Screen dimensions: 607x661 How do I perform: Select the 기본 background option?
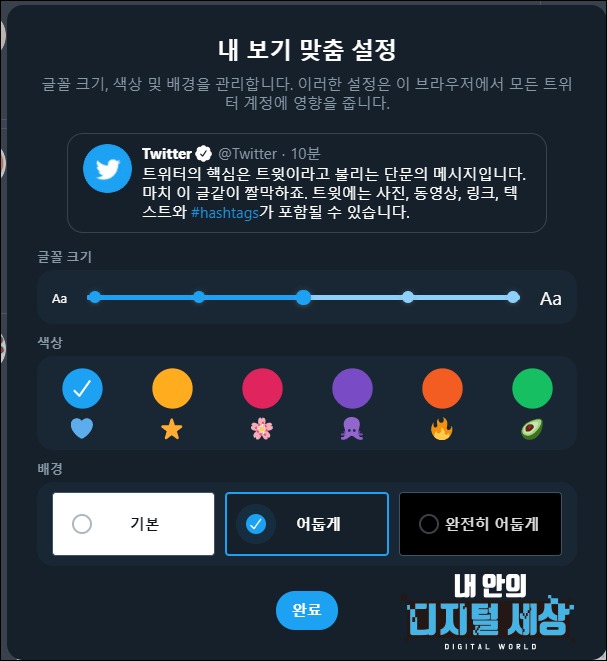click(133, 524)
